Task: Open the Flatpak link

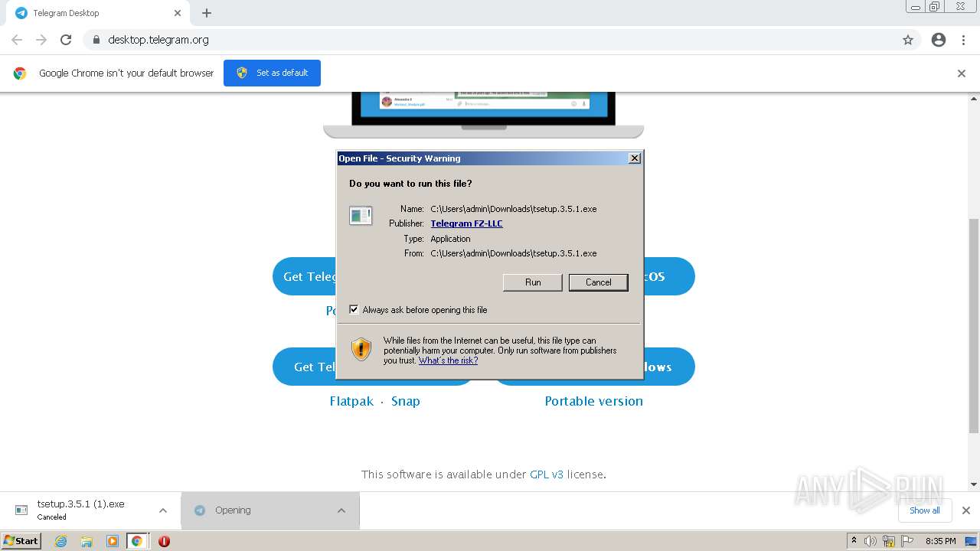Action: [x=351, y=401]
